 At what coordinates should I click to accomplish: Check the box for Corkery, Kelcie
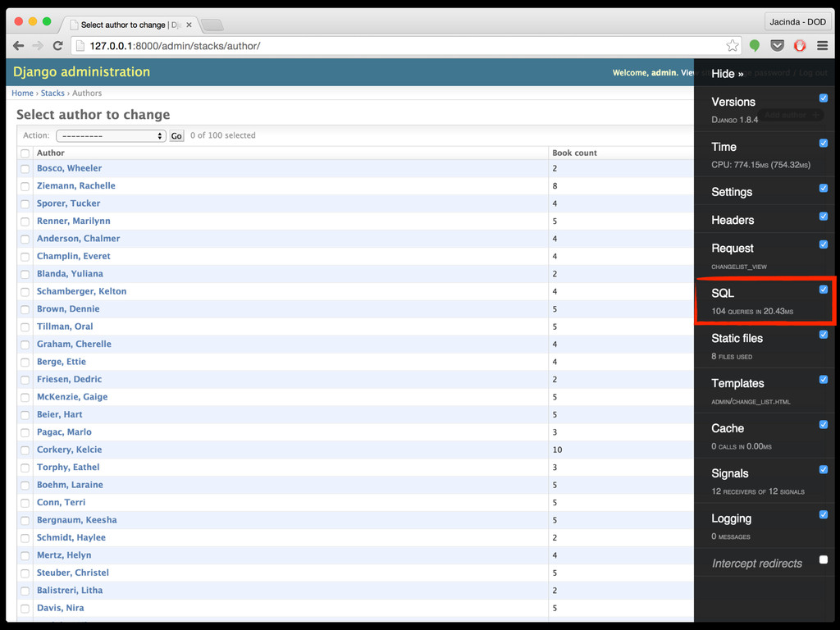(25, 450)
